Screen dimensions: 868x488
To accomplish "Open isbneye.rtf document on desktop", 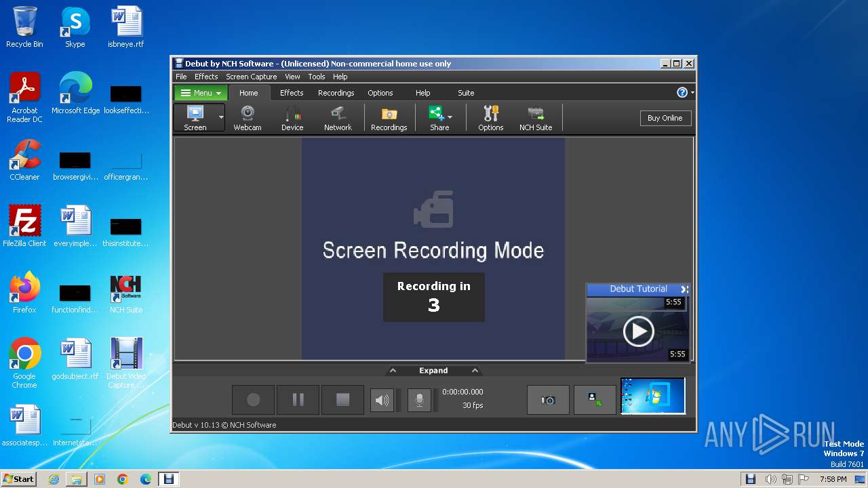I will pos(126,27).
